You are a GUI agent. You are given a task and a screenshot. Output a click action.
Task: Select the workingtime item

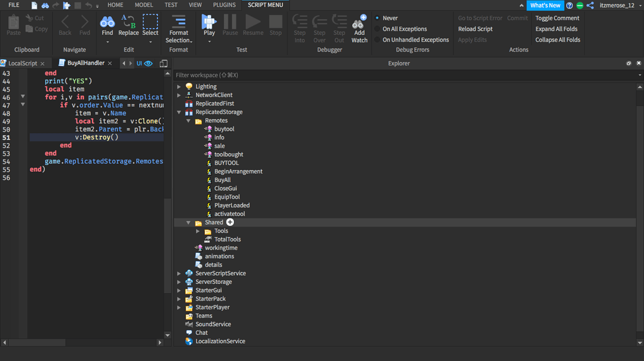pyautogui.click(x=221, y=248)
